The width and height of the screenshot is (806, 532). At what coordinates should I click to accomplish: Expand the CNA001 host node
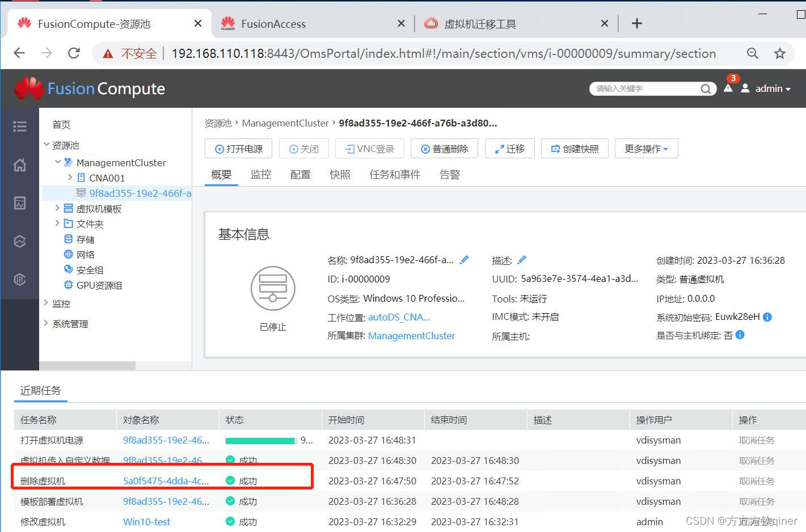point(70,178)
